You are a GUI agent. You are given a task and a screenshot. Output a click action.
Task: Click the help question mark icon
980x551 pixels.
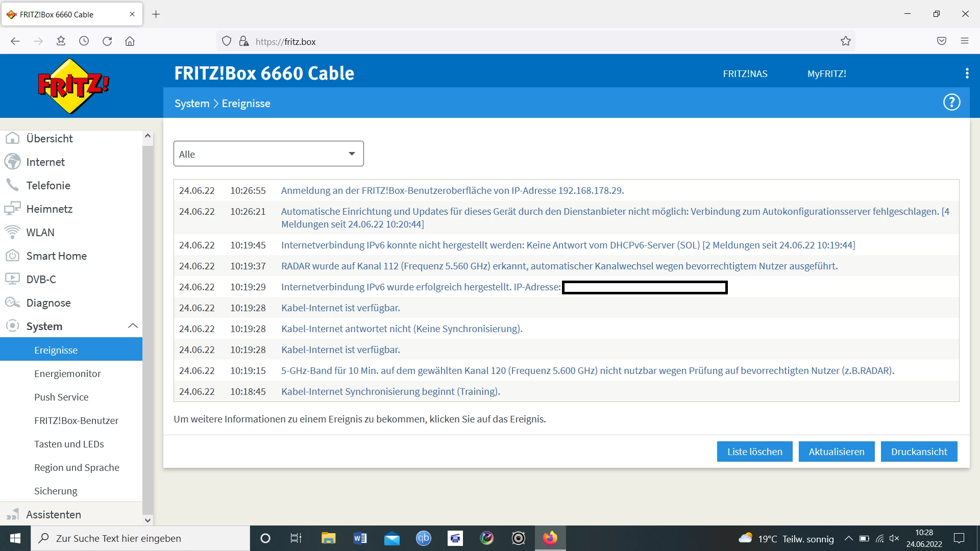[x=951, y=103]
